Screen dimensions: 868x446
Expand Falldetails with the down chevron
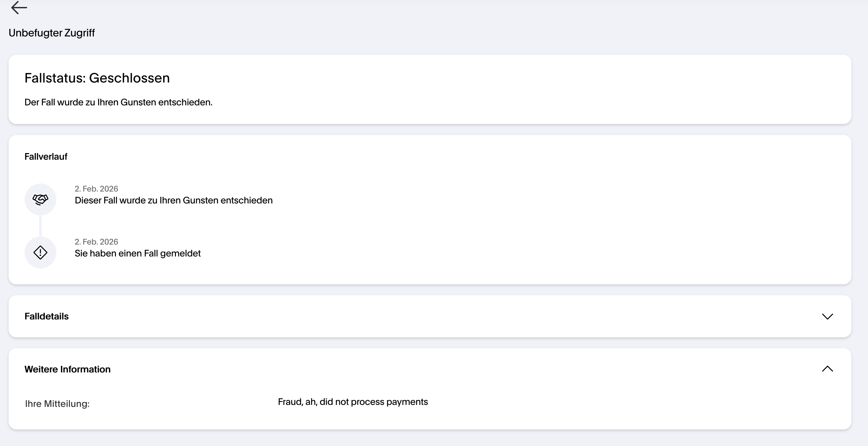click(x=827, y=316)
